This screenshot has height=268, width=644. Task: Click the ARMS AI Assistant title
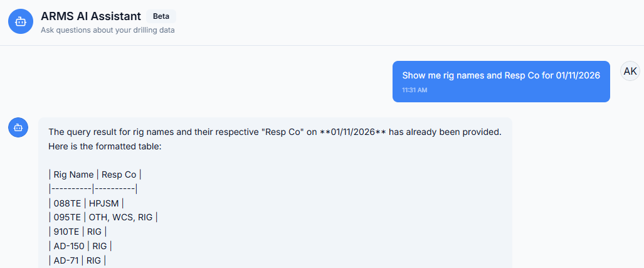tap(90, 16)
